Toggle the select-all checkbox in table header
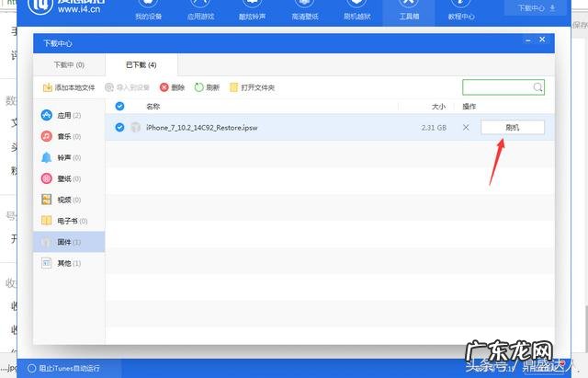 click(119, 107)
